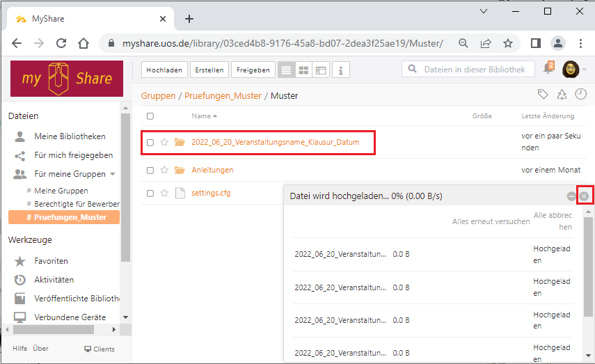The height and width of the screenshot is (364, 595).
Task: Select the list view icon
Action: (286, 70)
